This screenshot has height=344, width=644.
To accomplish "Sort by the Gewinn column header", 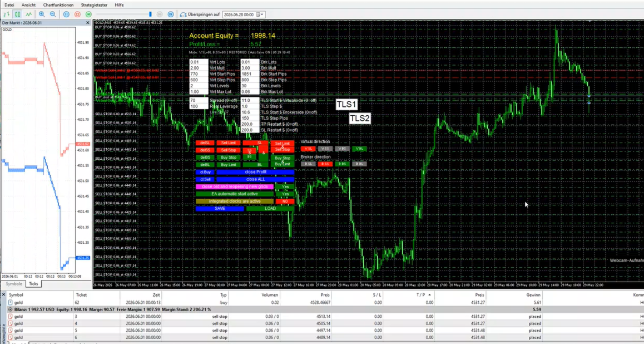I will (514, 294).
